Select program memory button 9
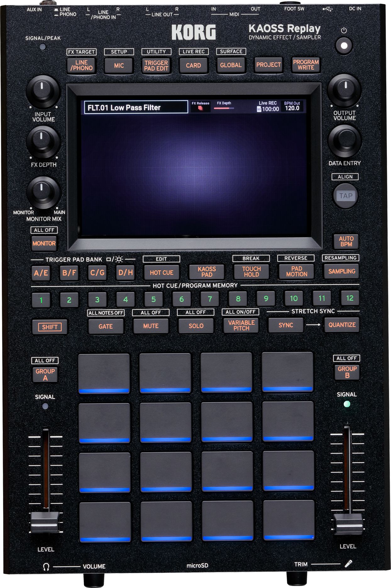This screenshot has width=391, height=588. coord(266,298)
